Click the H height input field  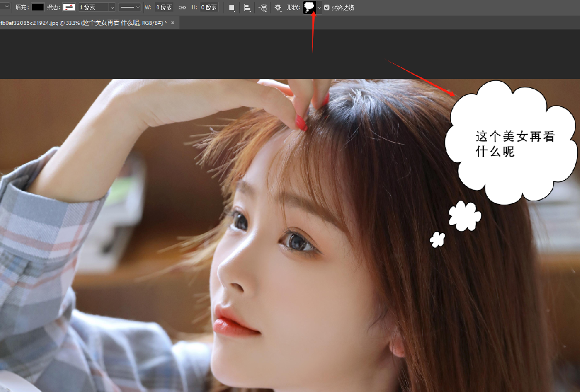[x=208, y=8]
